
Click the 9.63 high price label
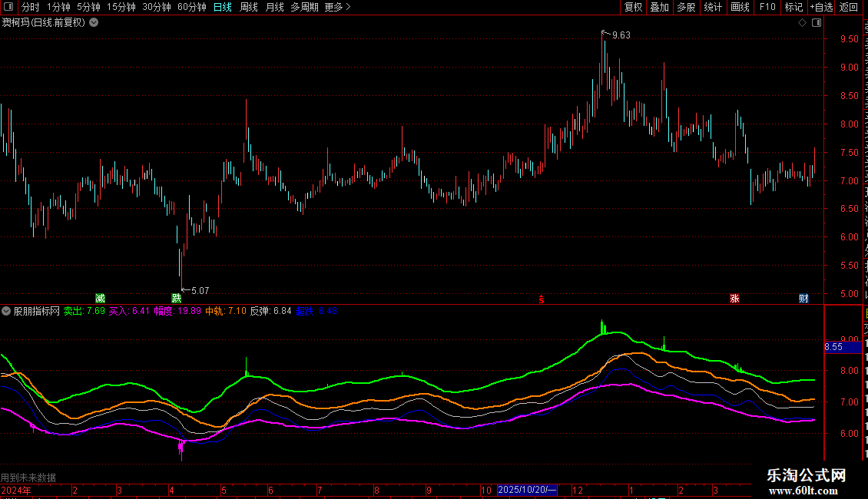click(621, 35)
